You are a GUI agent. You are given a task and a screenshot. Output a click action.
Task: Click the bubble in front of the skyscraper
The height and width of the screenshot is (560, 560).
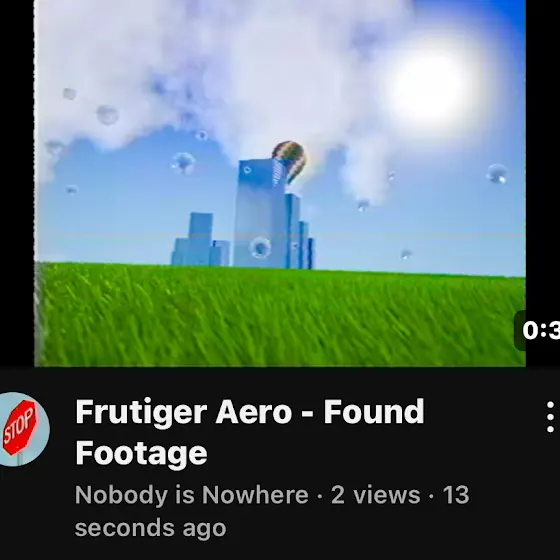[x=260, y=247]
